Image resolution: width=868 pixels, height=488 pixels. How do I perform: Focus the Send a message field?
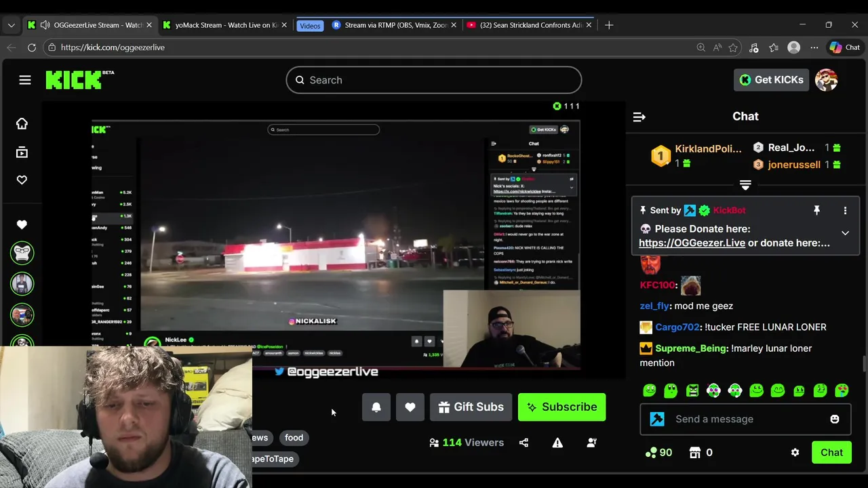745,419
